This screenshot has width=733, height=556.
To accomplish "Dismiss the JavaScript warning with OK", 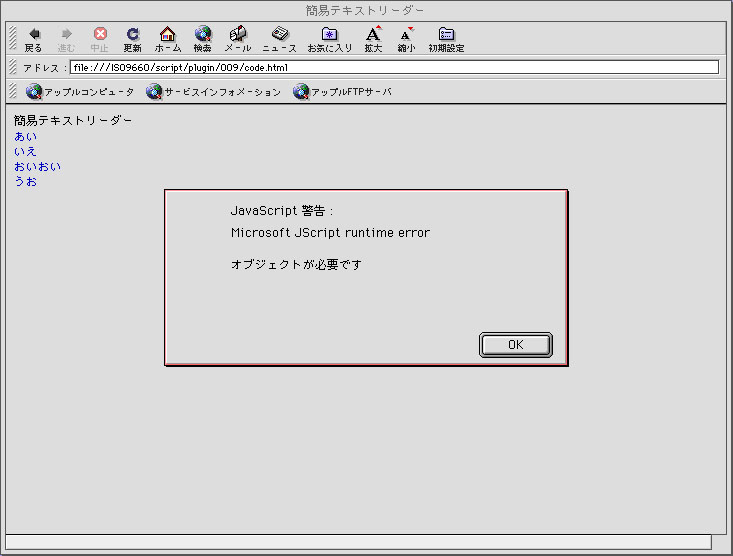I will (x=516, y=345).
